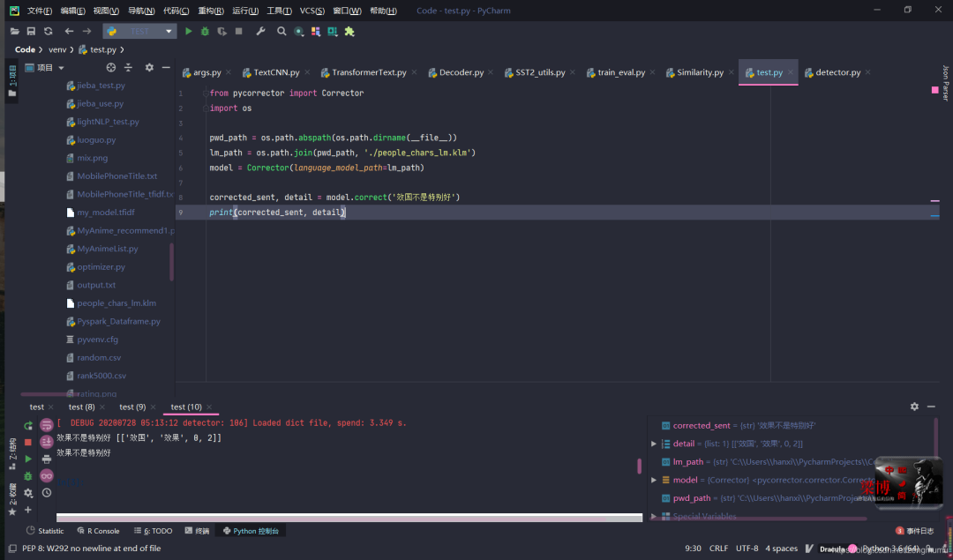953x560 pixels.
Task: Click the Open folder icon in the toolbar
Action: (x=15, y=31)
